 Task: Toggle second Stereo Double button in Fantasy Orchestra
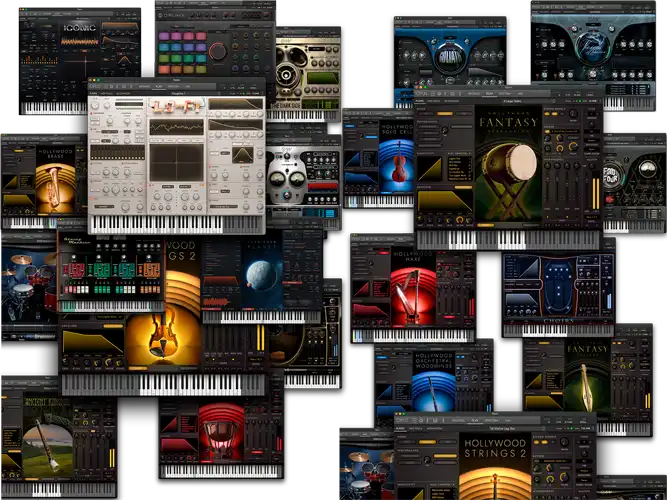pyautogui.click(x=555, y=114)
